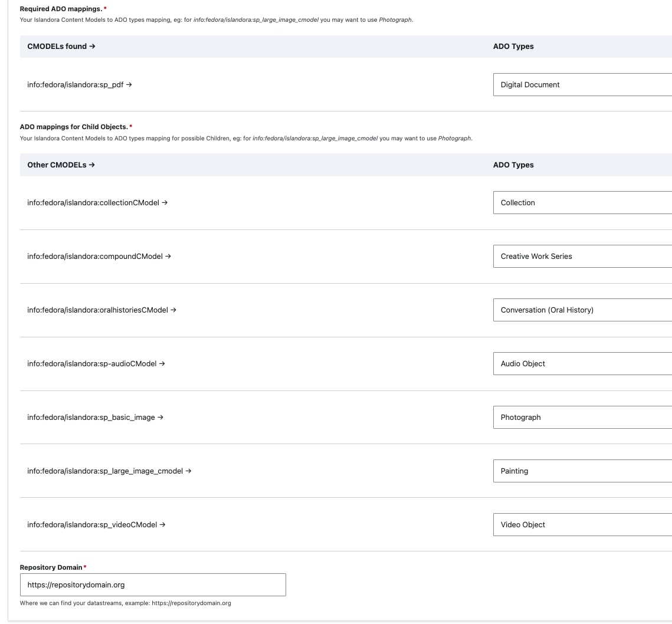Screen dimensions: 672x624
Task: Open the Video Object type dropdown
Action: point(581,524)
